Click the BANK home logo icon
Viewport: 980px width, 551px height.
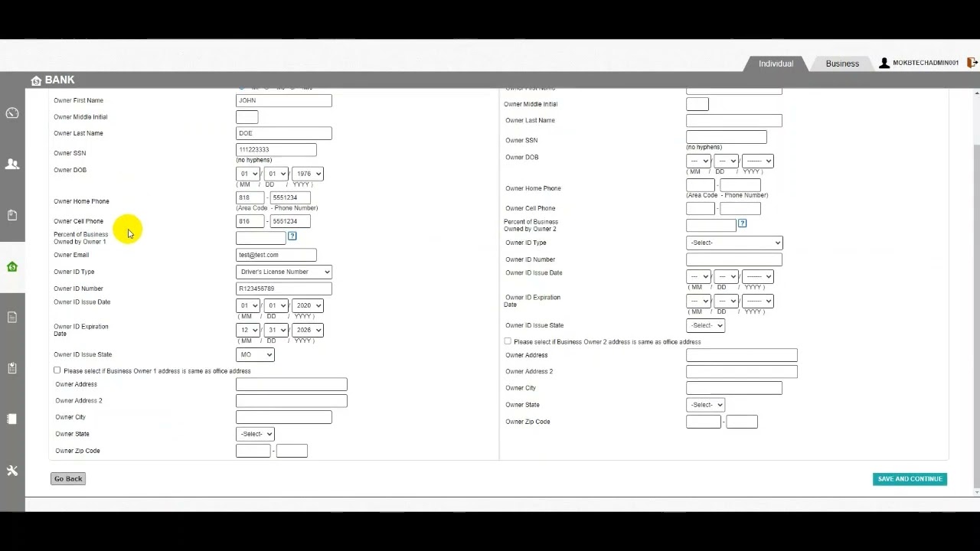click(36, 80)
